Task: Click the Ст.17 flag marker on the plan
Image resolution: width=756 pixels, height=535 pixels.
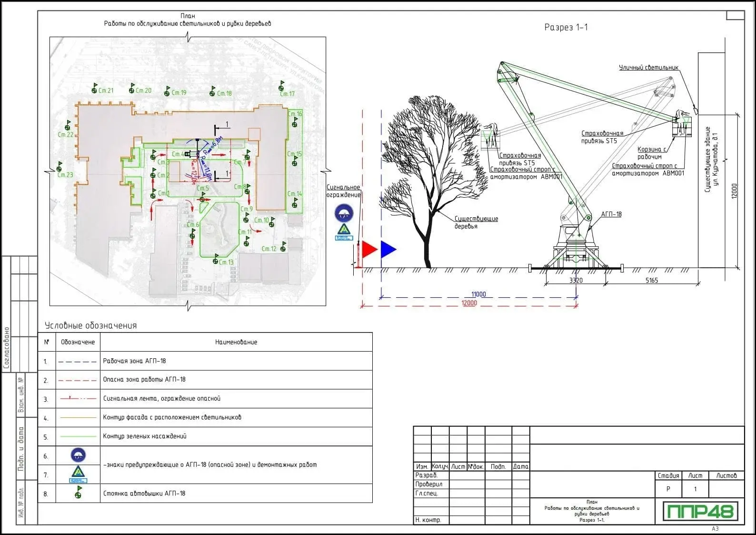Action: (281, 86)
